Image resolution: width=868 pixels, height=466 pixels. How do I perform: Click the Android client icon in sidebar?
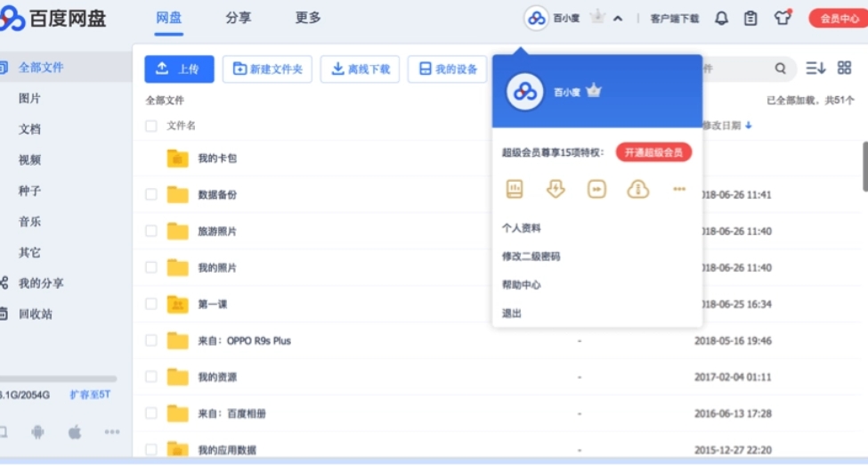(37, 431)
